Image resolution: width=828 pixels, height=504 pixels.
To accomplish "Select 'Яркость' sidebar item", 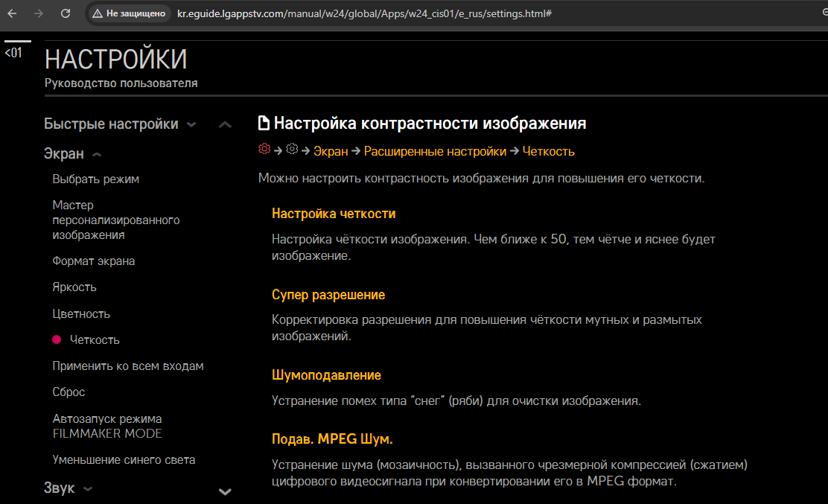I will (x=74, y=287).
